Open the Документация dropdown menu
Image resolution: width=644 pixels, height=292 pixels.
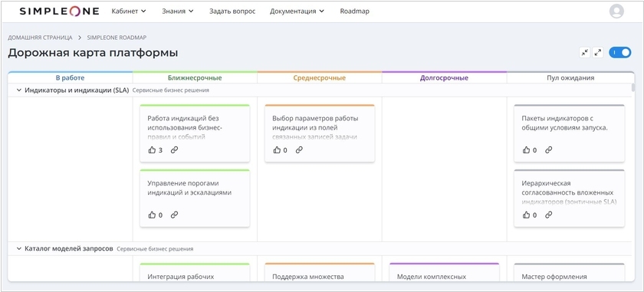tap(297, 11)
